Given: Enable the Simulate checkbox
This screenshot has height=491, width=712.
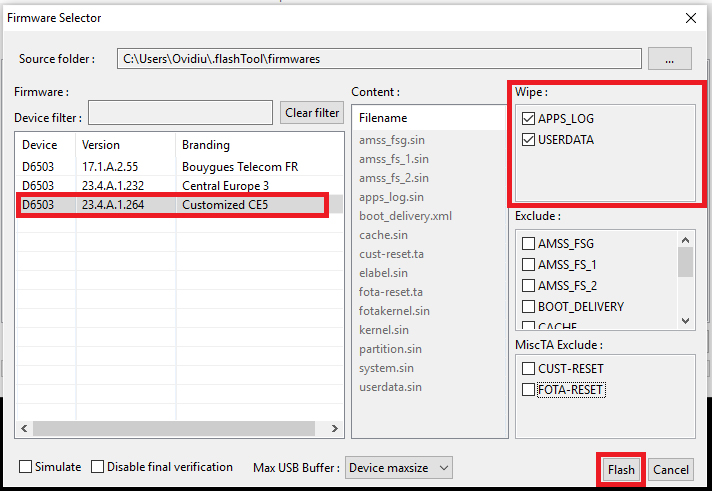Looking at the screenshot, I should tap(26, 467).
